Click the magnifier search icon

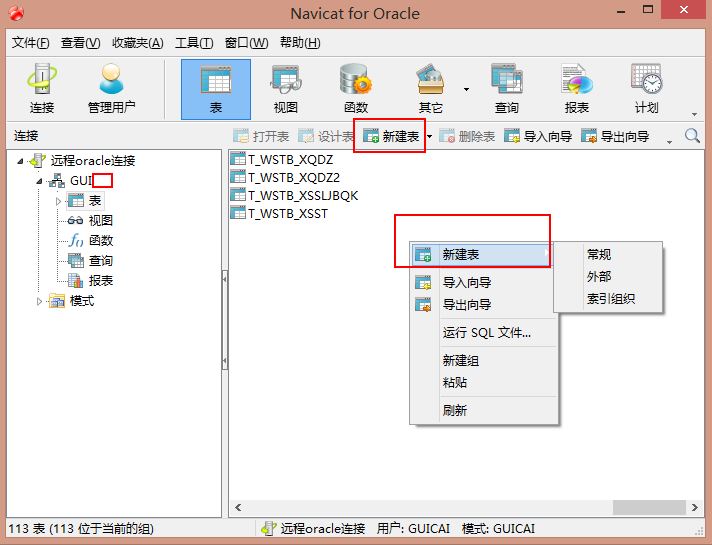coord(692,135)
